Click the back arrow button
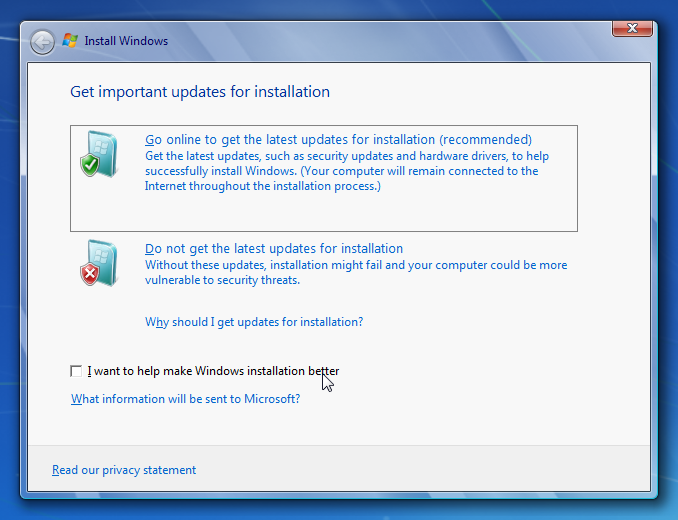 pos(42,42)
